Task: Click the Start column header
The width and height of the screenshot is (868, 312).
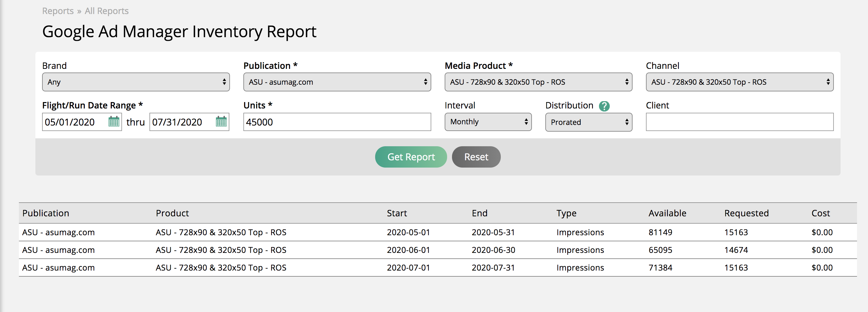Action: (396, 213)
